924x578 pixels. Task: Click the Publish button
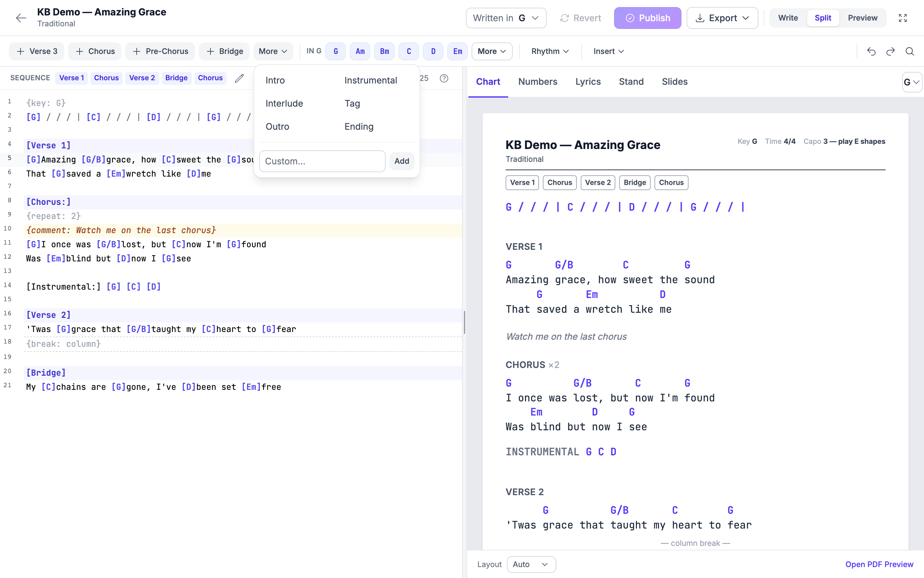(x=647, y=18)
